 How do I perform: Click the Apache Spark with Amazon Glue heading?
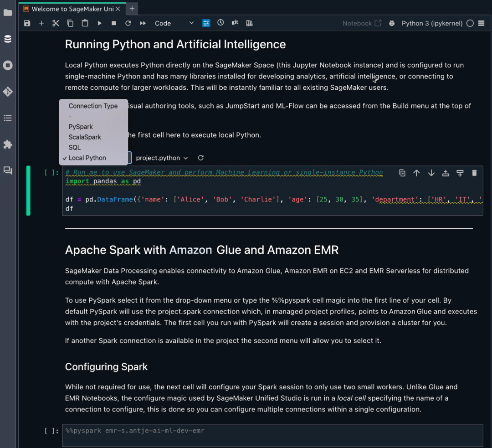[x=201, y=250]
